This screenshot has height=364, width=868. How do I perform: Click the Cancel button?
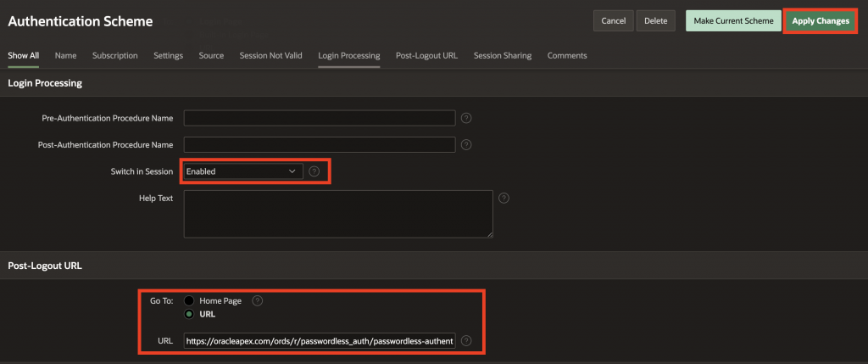pos(614,21)
